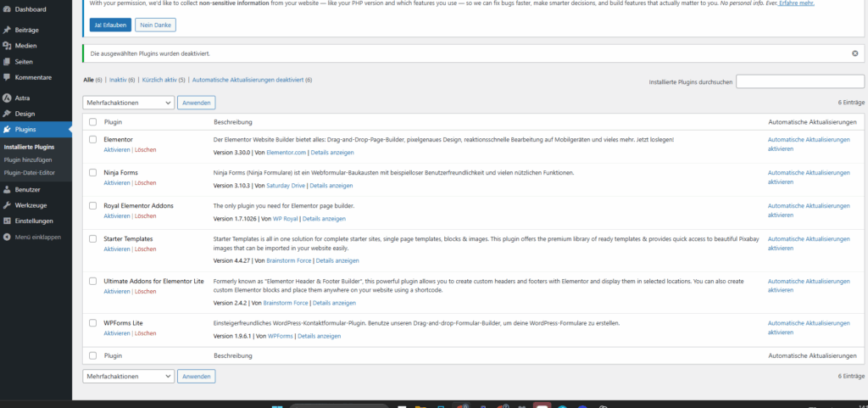The image size is (868, 408).
Task: Toggle select-all checkbox in table footer
Action: 93,355
